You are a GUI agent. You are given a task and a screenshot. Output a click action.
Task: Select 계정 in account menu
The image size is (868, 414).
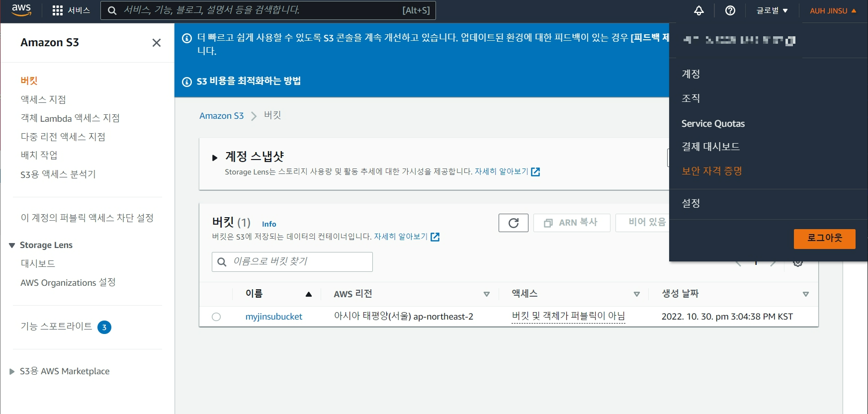(691, 74)
